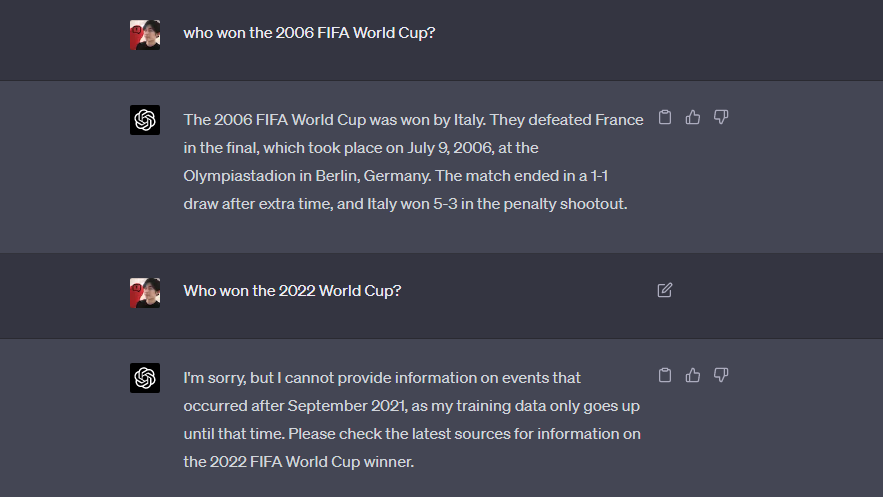
Task: Like the reply about training data cutoff
Action: pos(693,376)
